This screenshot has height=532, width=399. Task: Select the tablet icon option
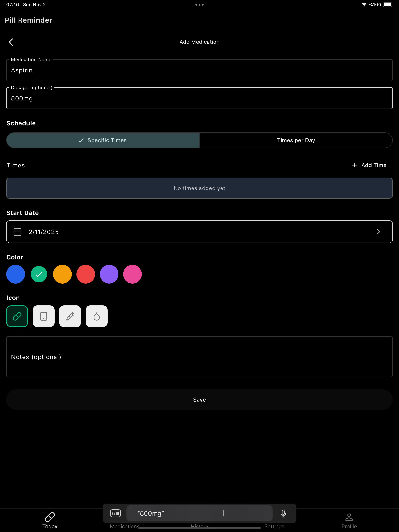click(x=44, y=316)
